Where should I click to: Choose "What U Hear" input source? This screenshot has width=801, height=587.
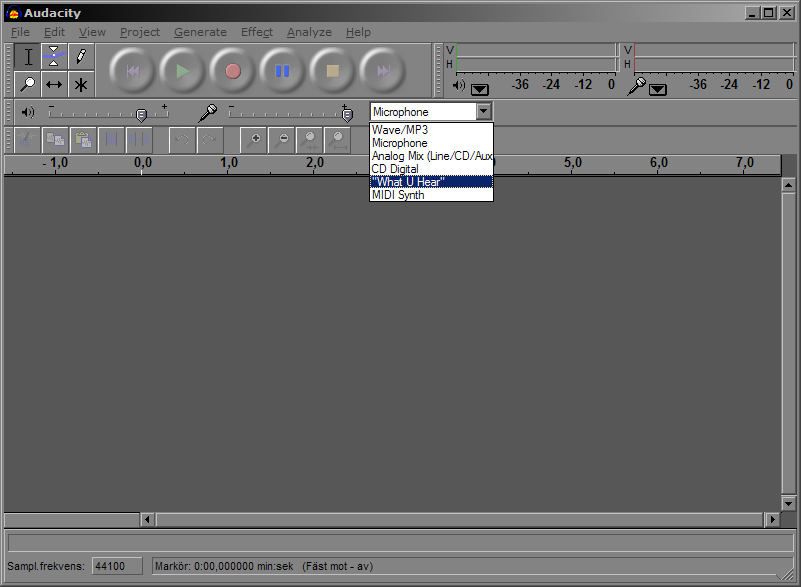click(431, 182)
